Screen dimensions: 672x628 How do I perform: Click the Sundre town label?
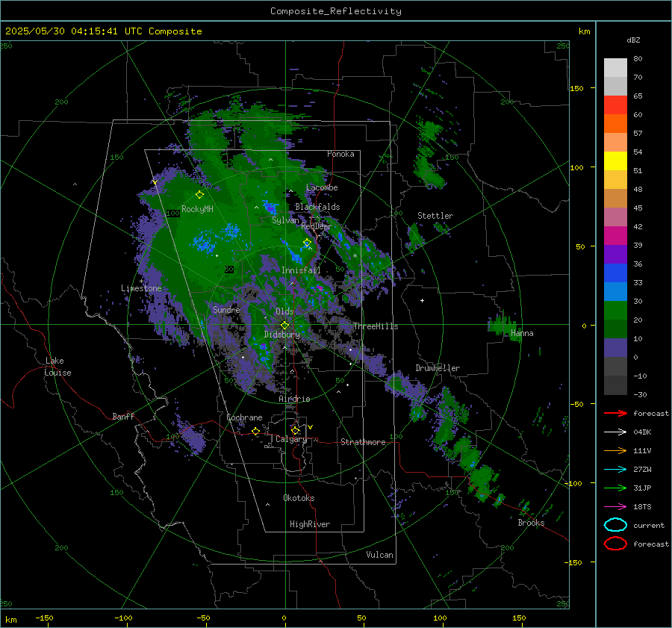point(226,309)
